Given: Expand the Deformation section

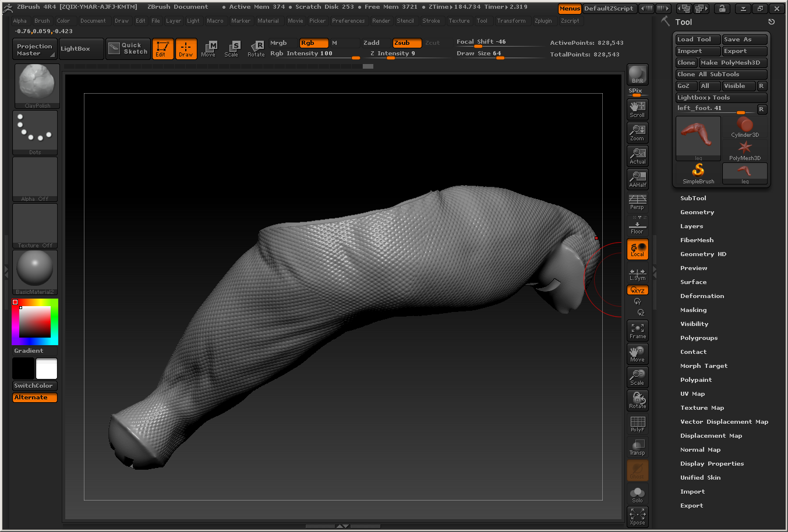Looking at the screenshot, I should click(702, 296).
